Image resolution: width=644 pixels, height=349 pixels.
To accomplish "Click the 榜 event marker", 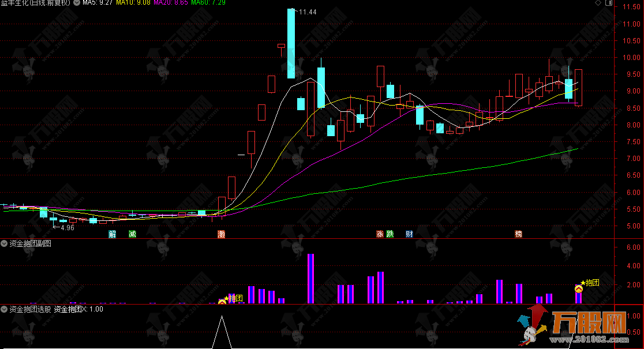I will click(x=519, y=234).
